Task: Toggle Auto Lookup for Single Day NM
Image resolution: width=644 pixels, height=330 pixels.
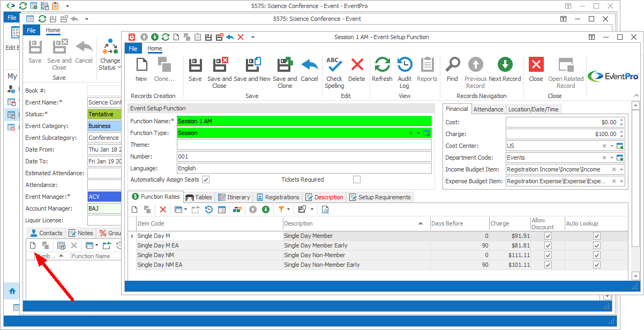Action: point(597,255)
